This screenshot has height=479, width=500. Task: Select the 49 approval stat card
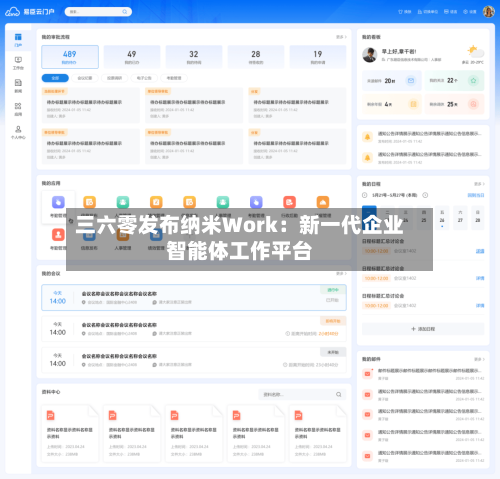(x=132, y=57)
